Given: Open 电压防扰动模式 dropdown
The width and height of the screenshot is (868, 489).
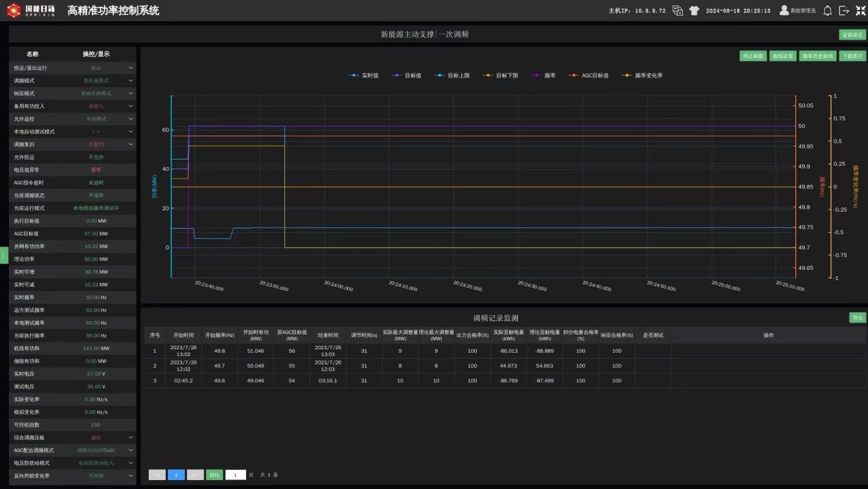Looking at the screenshot, I should tap(130, 463).
